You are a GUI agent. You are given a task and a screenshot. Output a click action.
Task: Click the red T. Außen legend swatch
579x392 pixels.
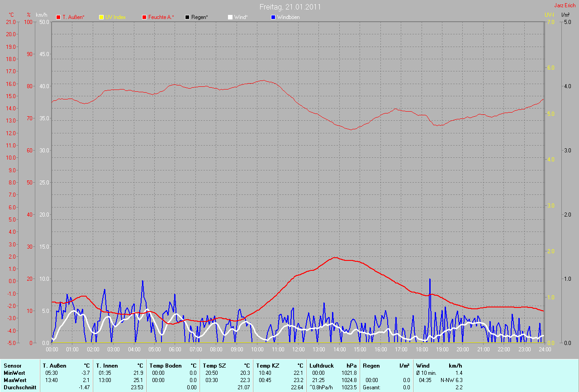(58, 17)
